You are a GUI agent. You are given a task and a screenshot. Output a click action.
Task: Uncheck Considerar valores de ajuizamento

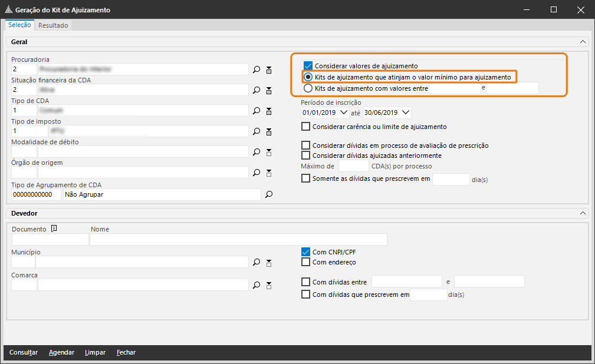click(x=307, y=66)
